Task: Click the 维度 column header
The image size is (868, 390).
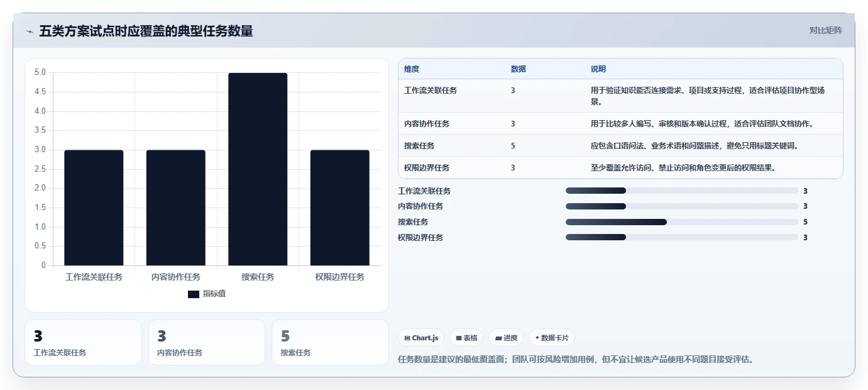Action: 412,69
